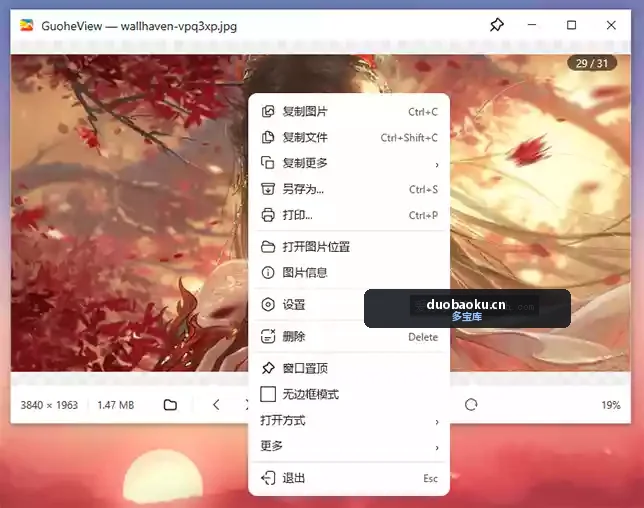Click the folder icon beside 打开图片位置
Screen dimensions: 644x508
(268, 247)
